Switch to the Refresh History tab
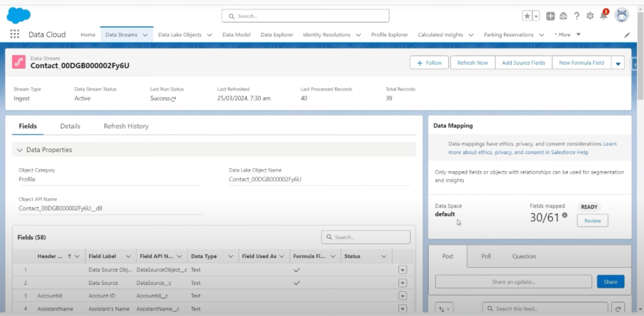The height and width of the screenshot is (316, 644). point(126,126)
